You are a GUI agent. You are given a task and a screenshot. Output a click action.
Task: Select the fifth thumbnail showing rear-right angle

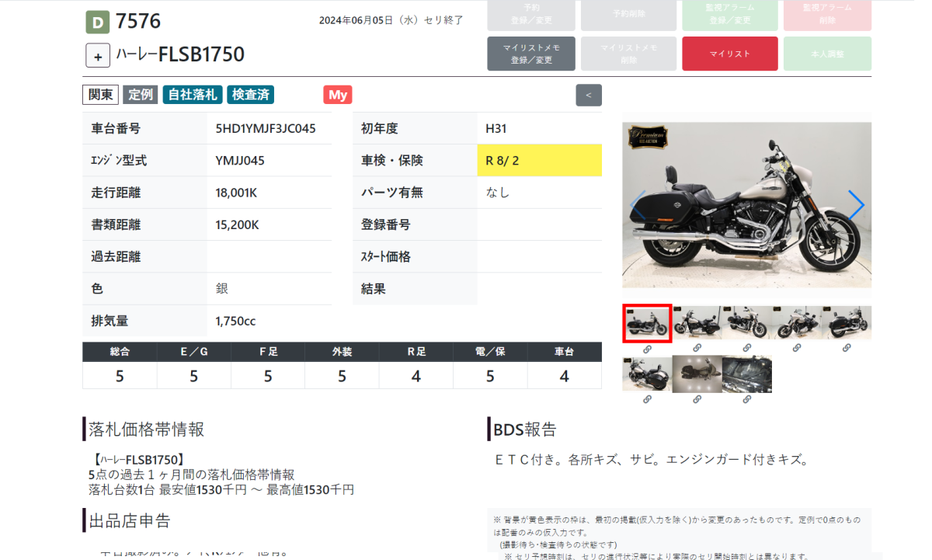847,322
